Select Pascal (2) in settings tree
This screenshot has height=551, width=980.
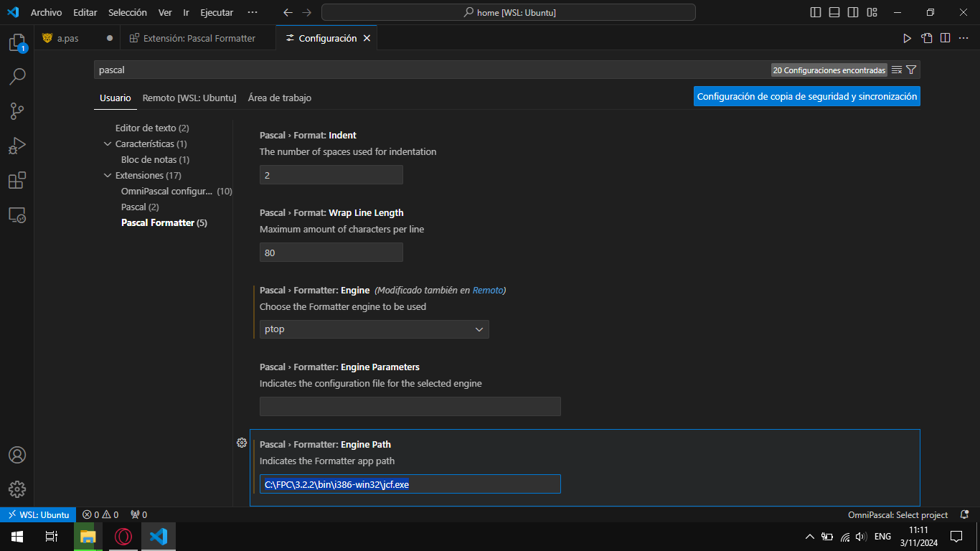click(x=141, y=207)
